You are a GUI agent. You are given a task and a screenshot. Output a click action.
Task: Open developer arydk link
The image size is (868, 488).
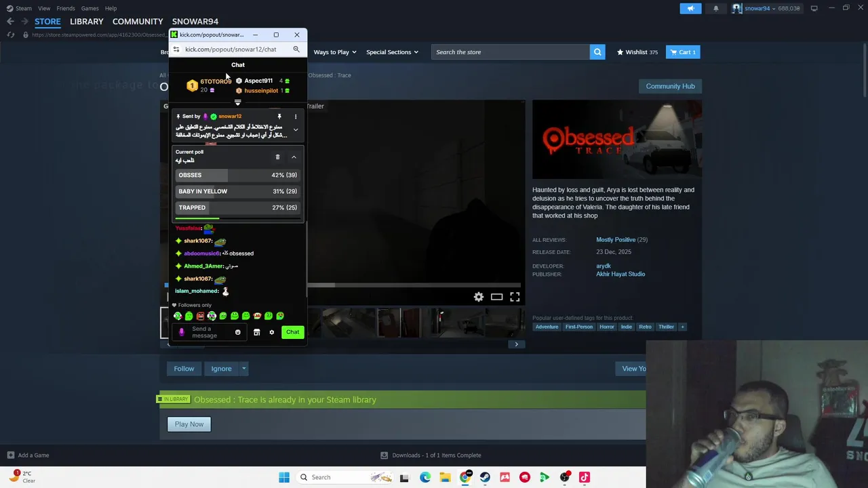tap(604, 266)
